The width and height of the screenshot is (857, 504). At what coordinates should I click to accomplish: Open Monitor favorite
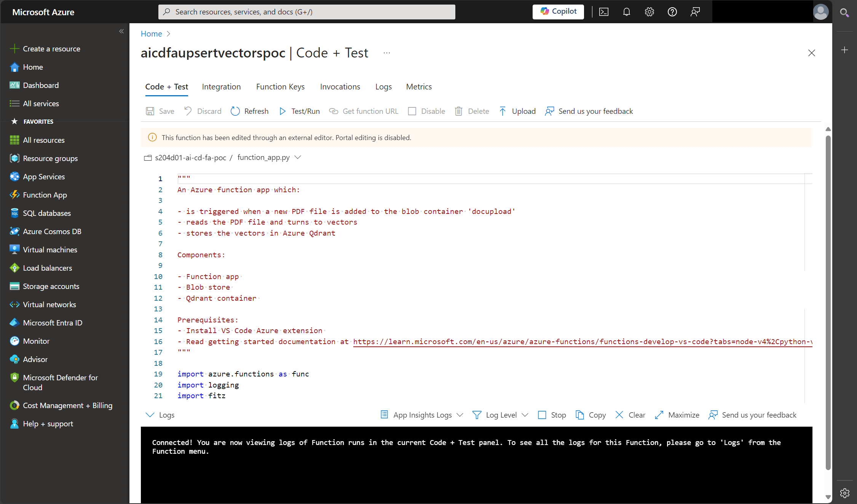(36, 341)
